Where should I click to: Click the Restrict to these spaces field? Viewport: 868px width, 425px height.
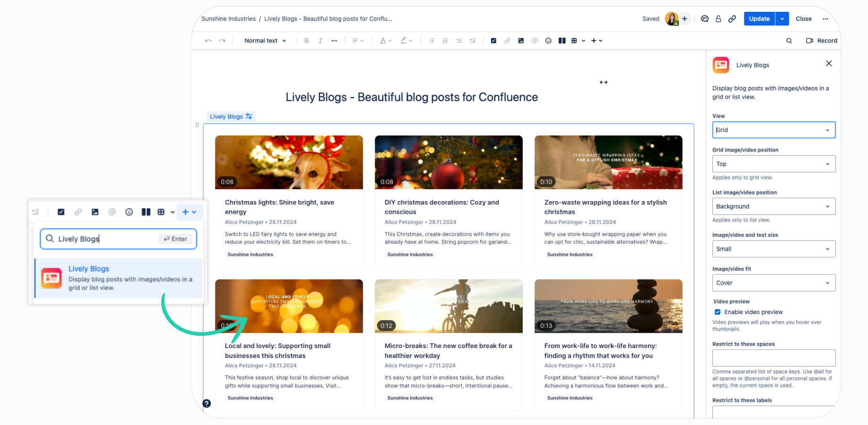[773, 357]
